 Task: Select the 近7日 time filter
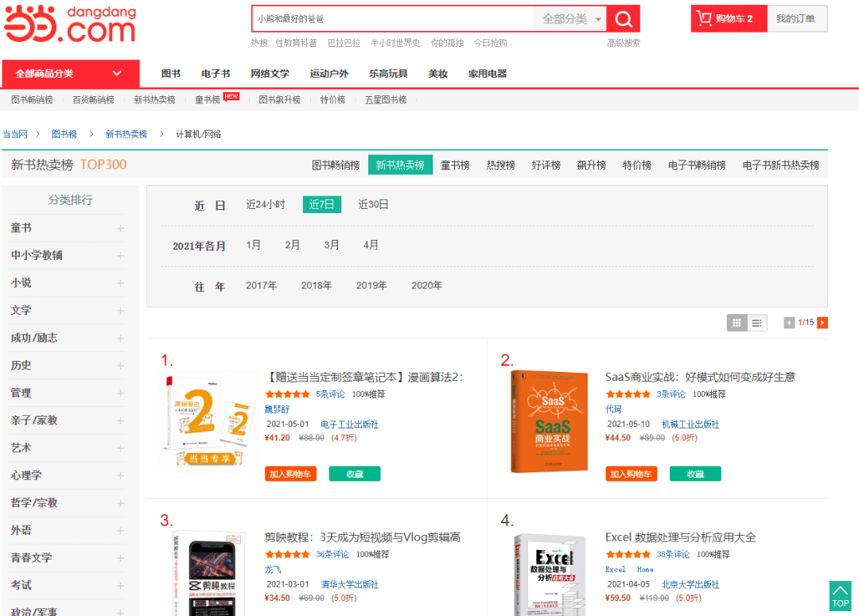[x=321, y=204]
